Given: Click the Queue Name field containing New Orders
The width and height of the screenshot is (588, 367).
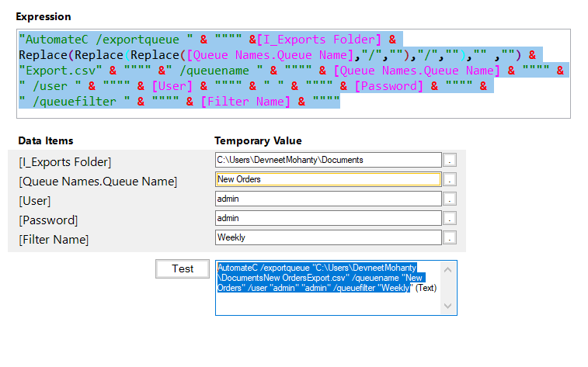Looking at the screenshot, I should (328, 179).
